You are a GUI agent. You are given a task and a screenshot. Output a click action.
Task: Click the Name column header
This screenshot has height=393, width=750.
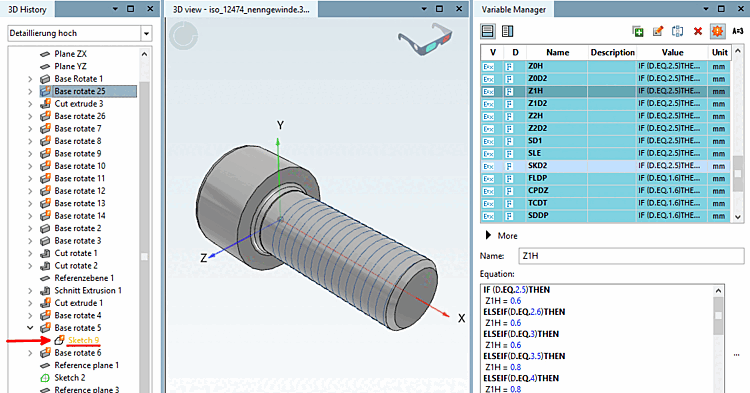[557, 53]
